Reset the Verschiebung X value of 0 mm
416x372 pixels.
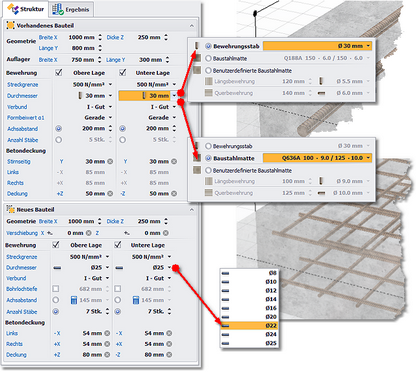89,233
